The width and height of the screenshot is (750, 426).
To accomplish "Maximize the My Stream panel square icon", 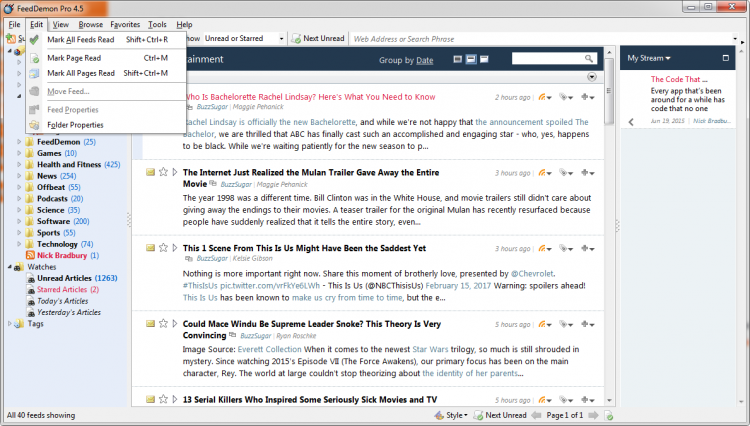I will pos(726,58).
